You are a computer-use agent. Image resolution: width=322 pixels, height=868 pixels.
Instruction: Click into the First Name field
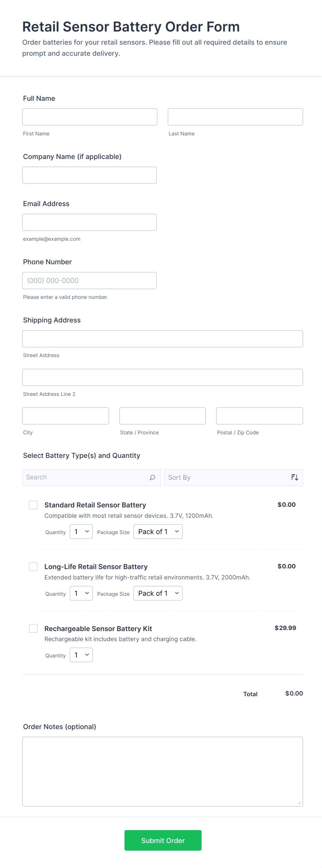[90, 117]
